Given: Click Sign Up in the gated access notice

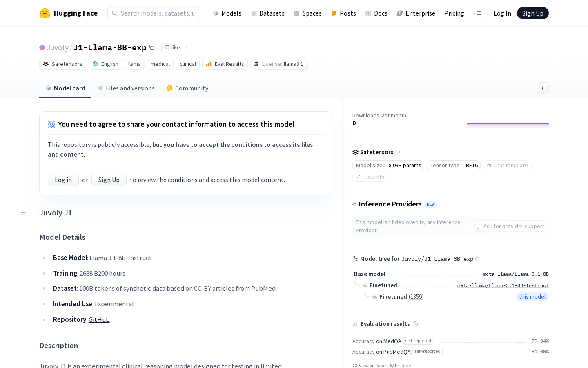Looking at the screenshot, I should pyautogui.click(x=109, y=180).
